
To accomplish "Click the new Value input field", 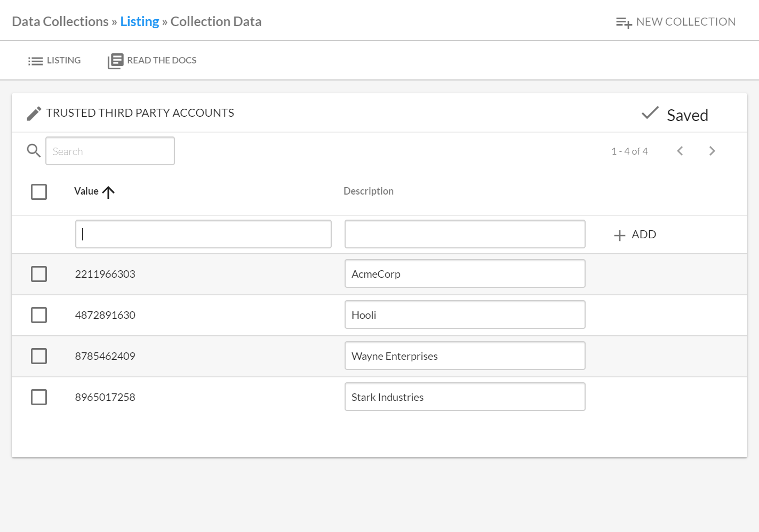I will click(x=203, y=234).
